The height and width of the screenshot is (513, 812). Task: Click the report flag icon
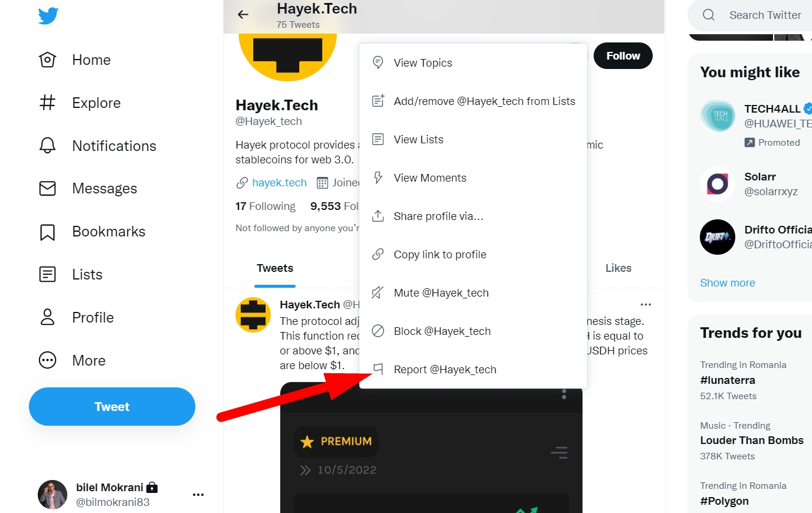pos(378,369)
